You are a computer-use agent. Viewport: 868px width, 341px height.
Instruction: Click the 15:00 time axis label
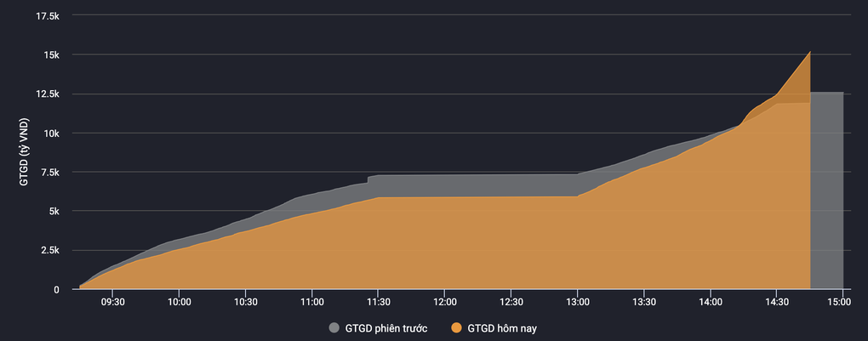coord(841,301)
